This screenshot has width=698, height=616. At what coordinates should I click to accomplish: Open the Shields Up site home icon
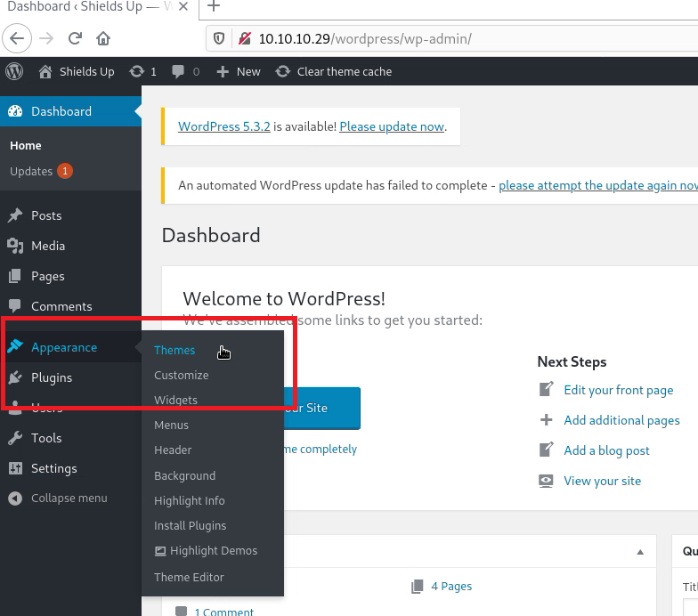(x=45, y=71)
